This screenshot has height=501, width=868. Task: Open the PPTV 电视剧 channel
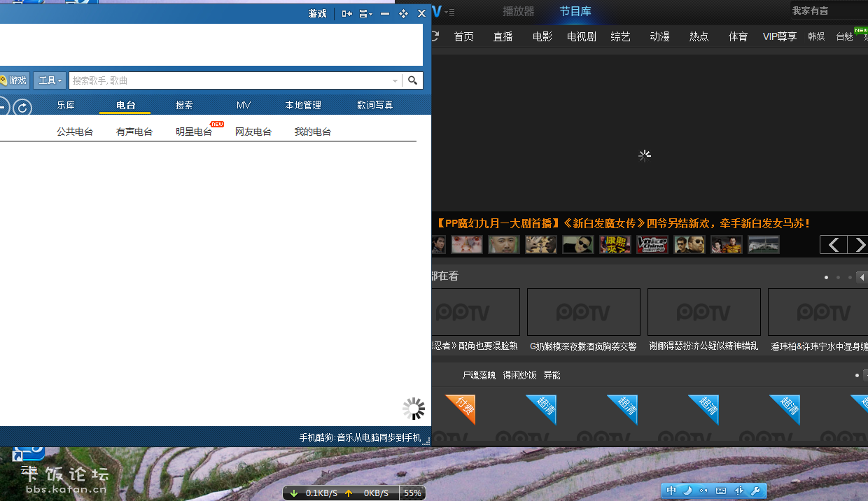point(582,36)
